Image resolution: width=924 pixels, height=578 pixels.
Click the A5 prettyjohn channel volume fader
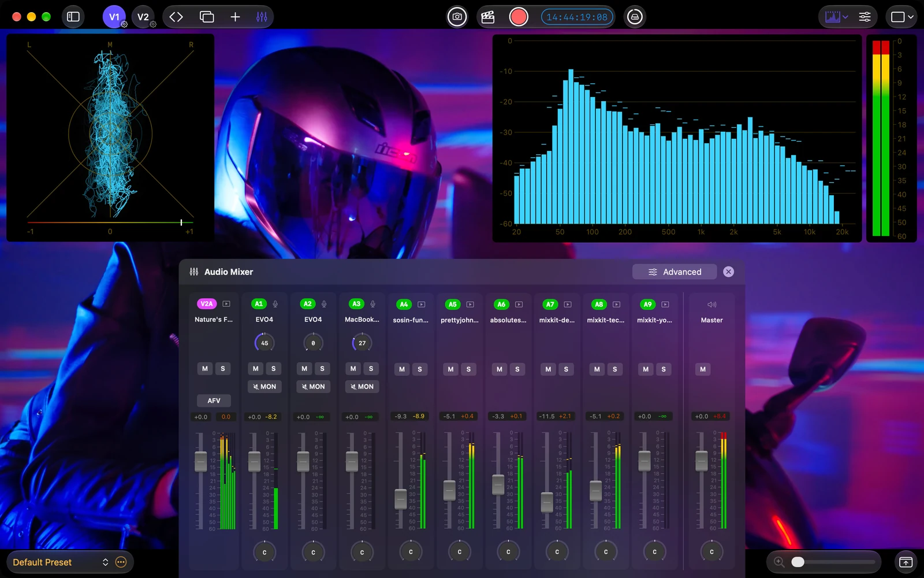click(x=449, y=490)
